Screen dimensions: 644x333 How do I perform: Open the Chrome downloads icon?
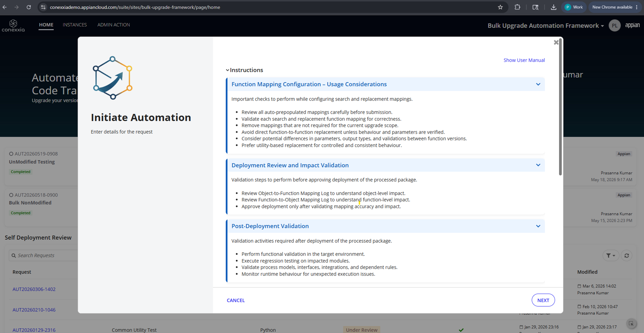[x=553, y=7]
